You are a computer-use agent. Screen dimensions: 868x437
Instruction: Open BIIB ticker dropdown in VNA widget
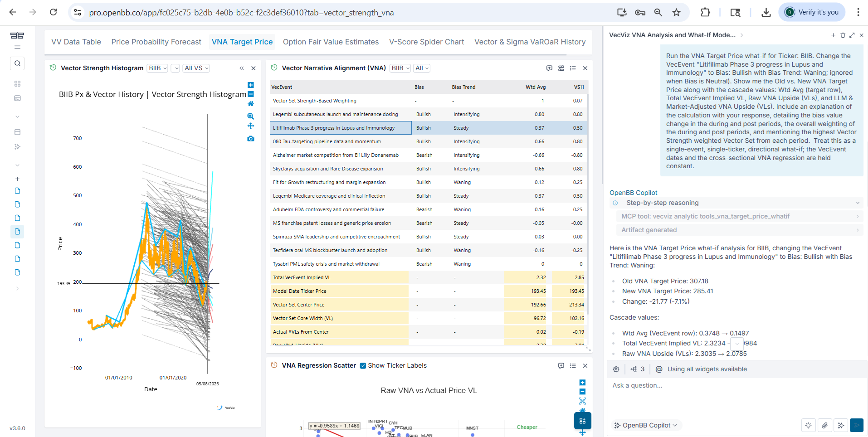(x=400, y=68)
